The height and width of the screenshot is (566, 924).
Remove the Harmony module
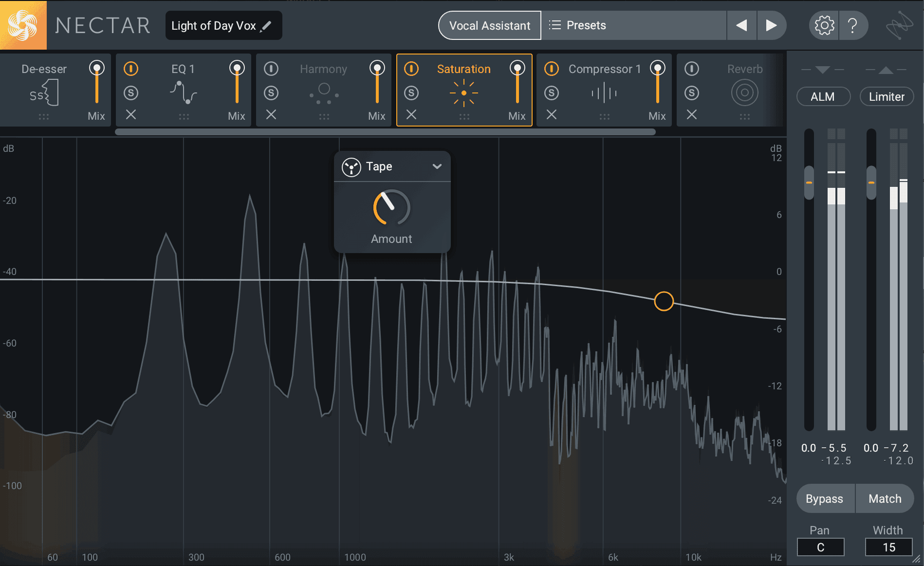pos(271,114)
